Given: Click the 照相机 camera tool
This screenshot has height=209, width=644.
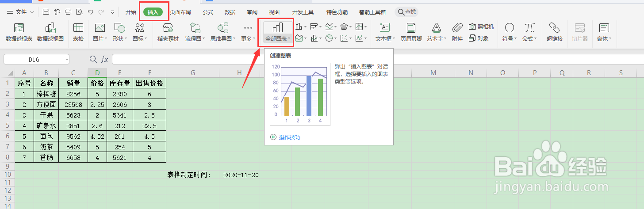Looking at the screenshot, I should point(481,27).
